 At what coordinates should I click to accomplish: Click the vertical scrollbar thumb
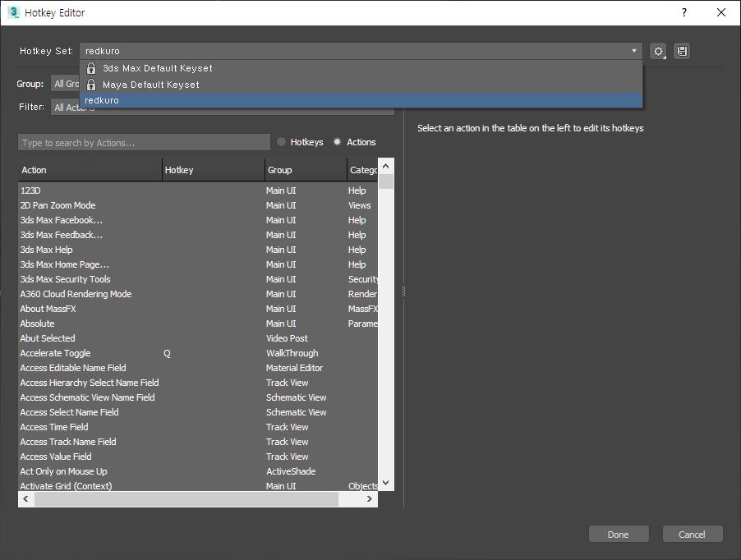(386, 181)
